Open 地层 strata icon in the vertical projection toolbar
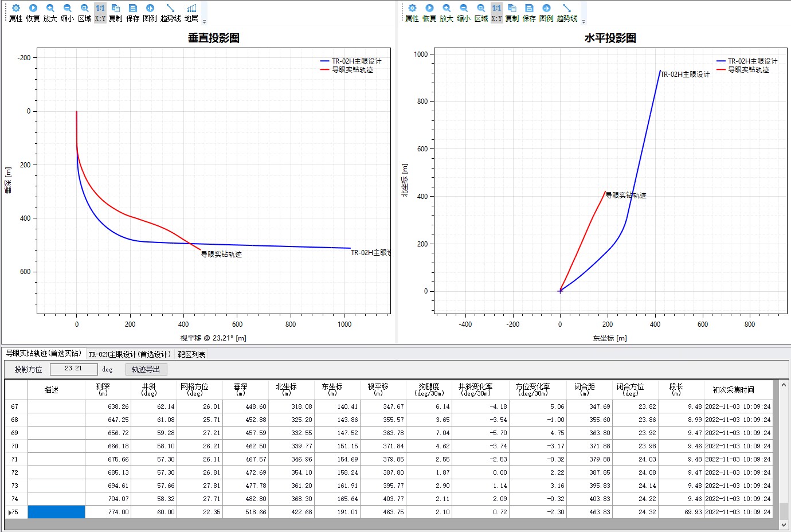The height and width of the screenshot is (532, 791). click(x=191, y=13)
